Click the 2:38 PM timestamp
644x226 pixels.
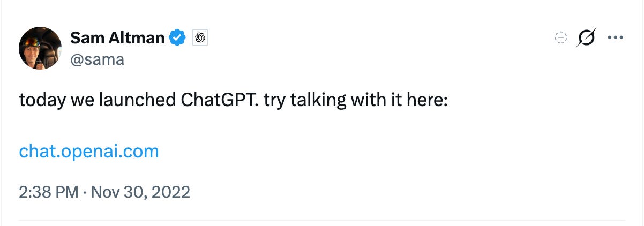49,192
